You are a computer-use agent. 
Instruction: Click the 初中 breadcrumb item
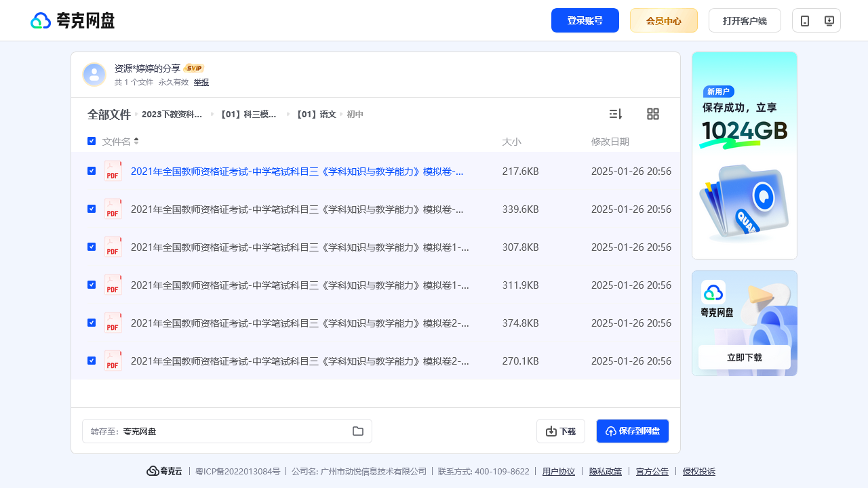pos(355,115)
